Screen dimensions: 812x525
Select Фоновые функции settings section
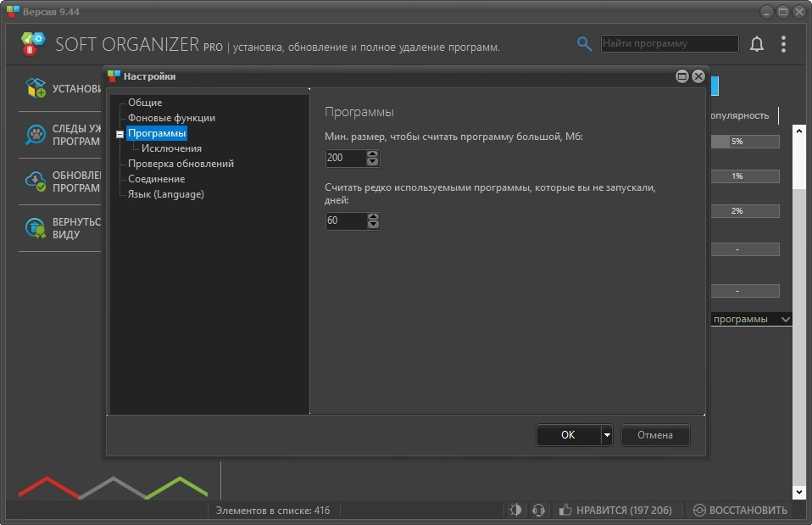point(171,118)
